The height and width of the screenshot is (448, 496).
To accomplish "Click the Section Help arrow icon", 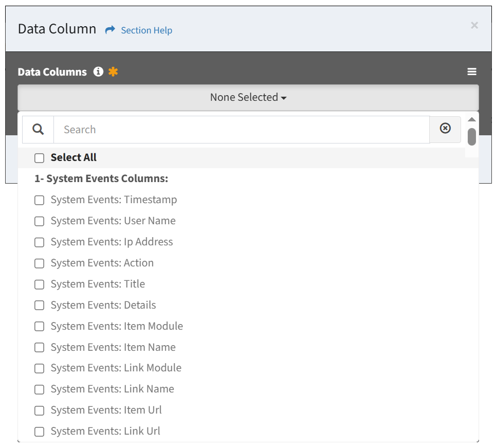I will (x=110, y=30).
